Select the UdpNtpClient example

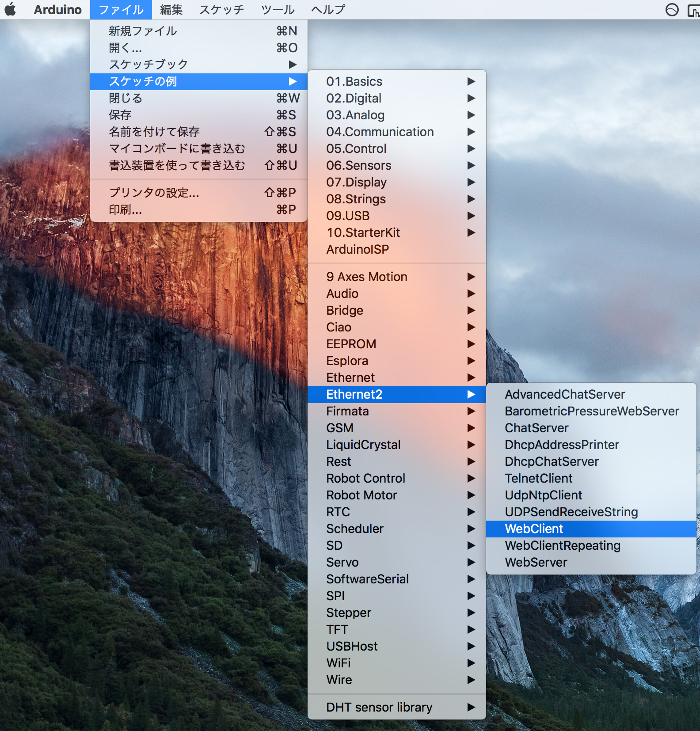click(x=543, y=495)
